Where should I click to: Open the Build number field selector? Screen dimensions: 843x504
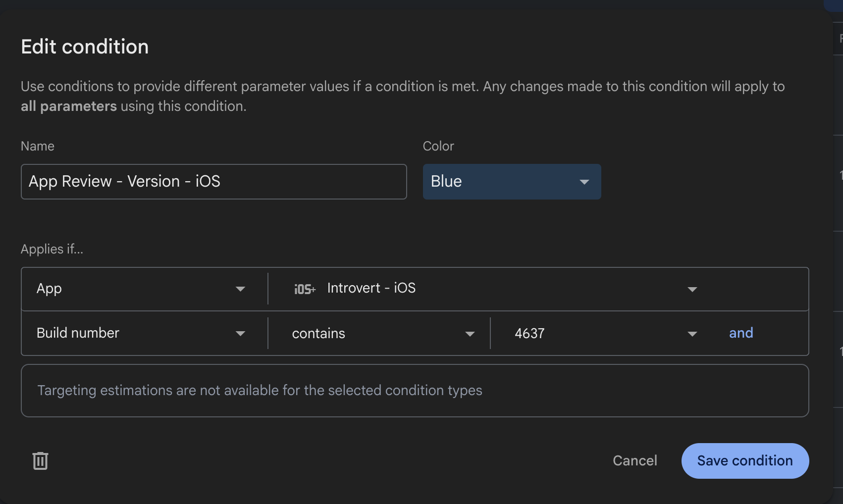pyautogui.click(x=139, y=333)
